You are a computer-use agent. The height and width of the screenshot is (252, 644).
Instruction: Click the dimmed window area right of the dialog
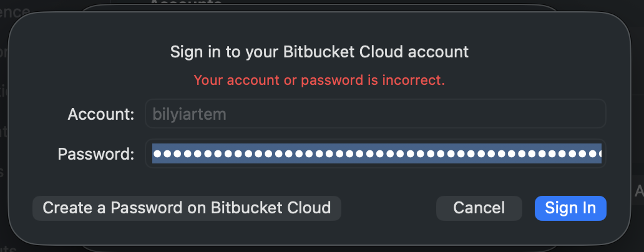point(637,125)
